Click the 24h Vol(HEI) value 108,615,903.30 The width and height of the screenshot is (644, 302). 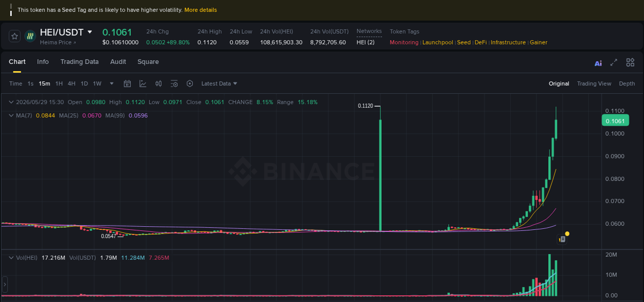[x=281, y=42]
